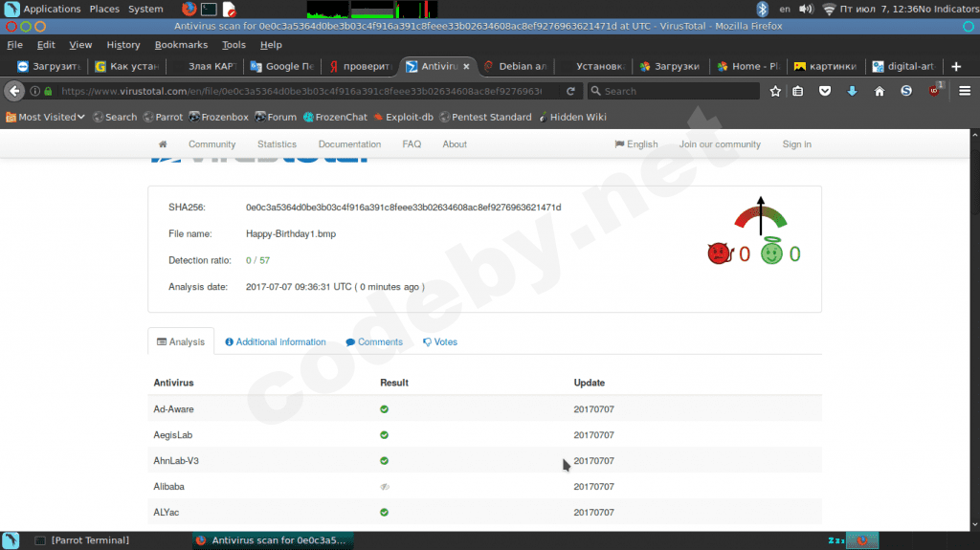Switch to the digital-art browser tab
This screenshot has width=980, height=550.
tap(904, 66)
